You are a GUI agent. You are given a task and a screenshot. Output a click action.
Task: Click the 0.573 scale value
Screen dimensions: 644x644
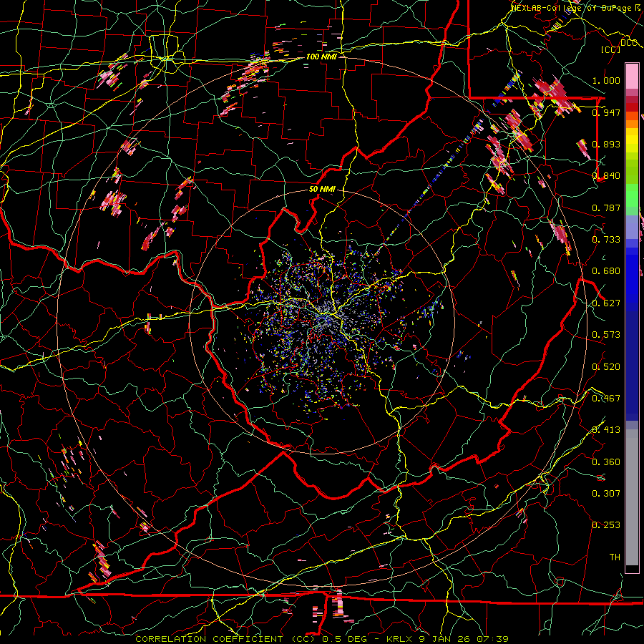(606, 335)
